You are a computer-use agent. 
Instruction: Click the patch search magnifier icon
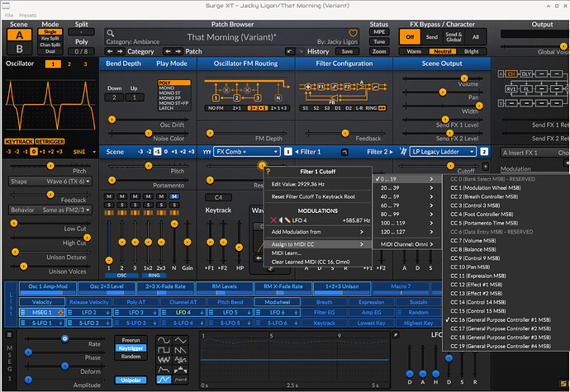coord(111,34)
